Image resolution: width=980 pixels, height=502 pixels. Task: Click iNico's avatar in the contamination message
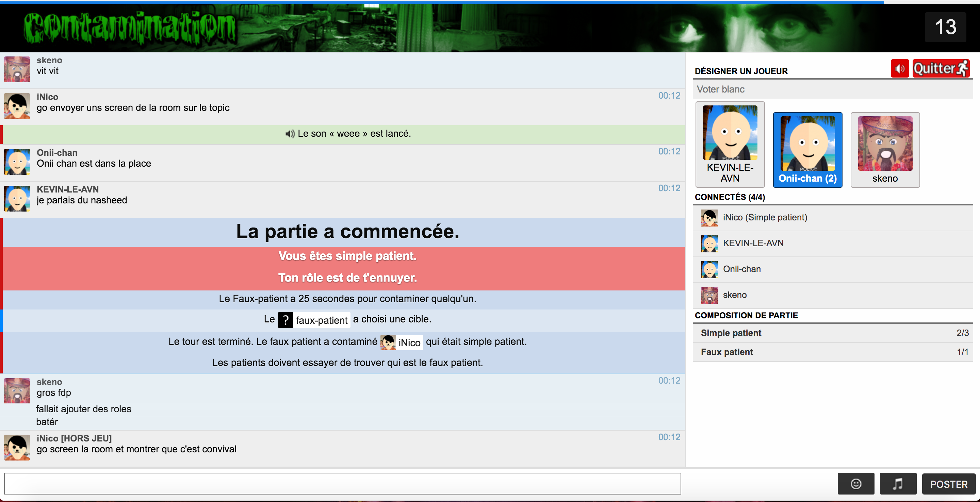388,342
